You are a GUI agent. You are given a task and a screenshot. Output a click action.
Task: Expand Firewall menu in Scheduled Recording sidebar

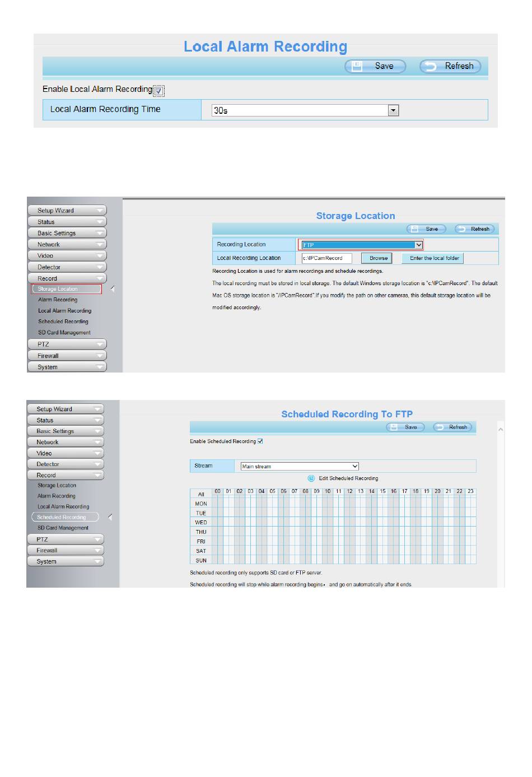(x=66, y=551)
